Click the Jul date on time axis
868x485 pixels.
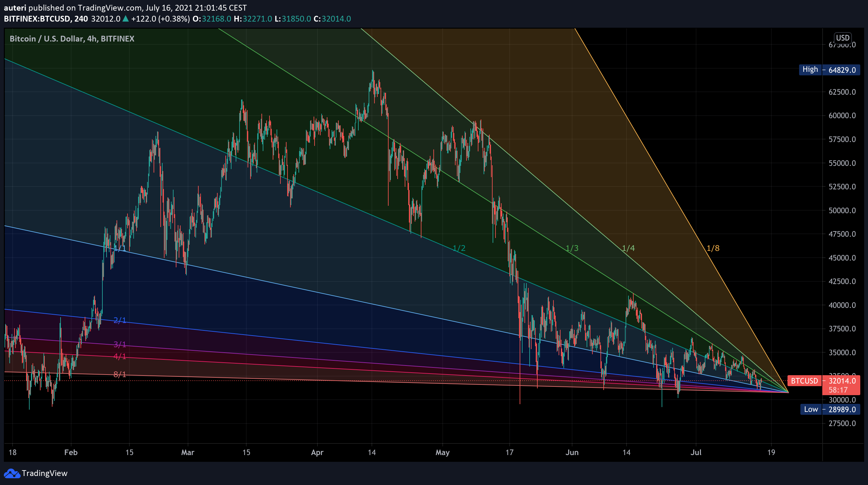click(x=696, y=452)
